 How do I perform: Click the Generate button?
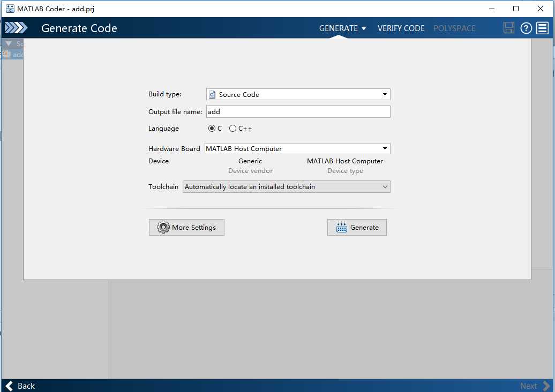coord(357,227)
